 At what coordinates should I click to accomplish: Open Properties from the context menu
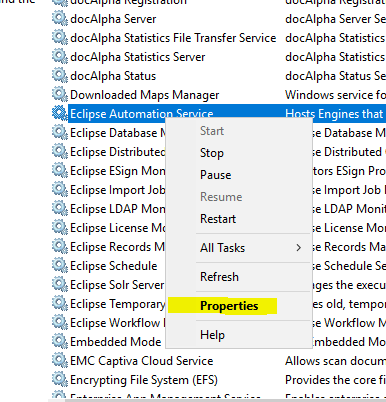coord(229,306)
